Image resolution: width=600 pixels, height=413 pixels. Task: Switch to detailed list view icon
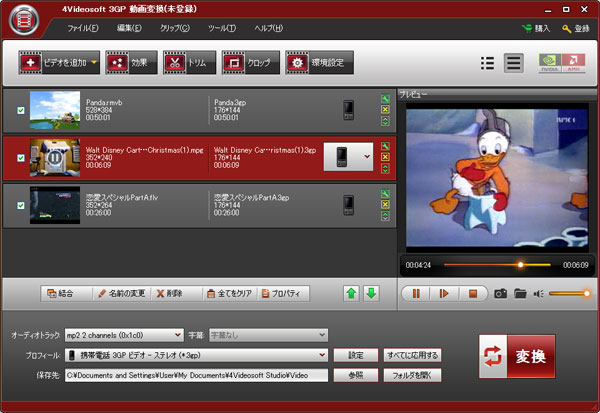tap(514, 63)
